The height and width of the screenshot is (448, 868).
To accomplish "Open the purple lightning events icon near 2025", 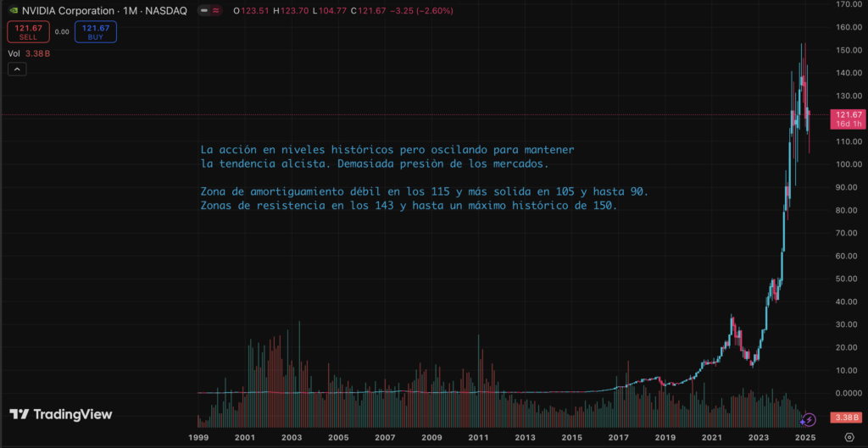I will (810, 418).
